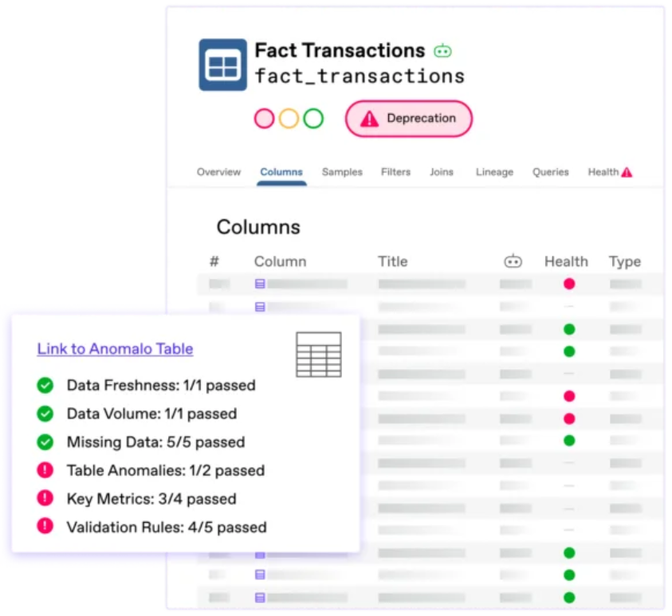This screenshot has width=672, height=616.
Task: Click green check icon for Data Freshness
Action: [x=45, y=385]
